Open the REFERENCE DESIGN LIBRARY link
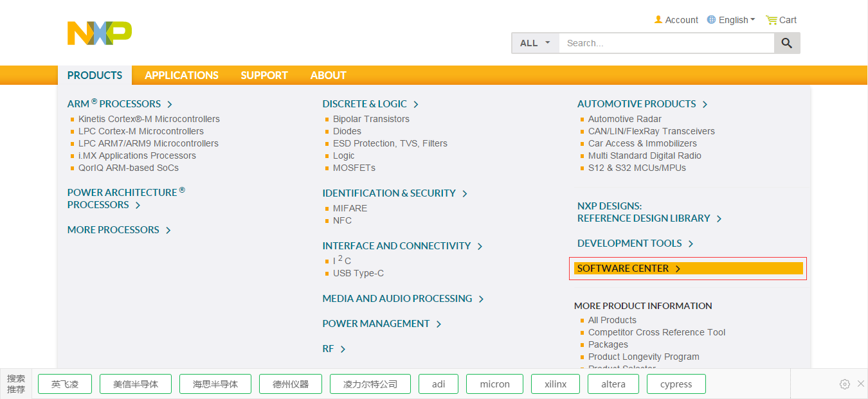868x399 pixels. (x=649, y=218)
